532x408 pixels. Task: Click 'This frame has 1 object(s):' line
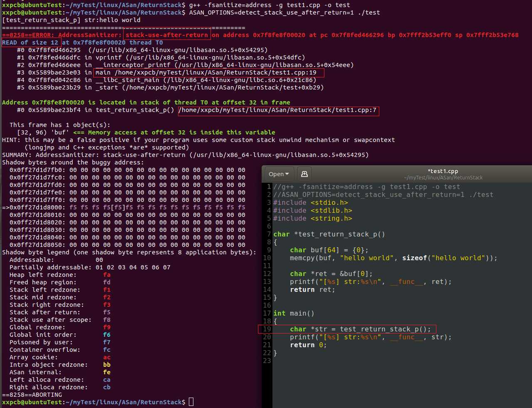click(60, 125)
